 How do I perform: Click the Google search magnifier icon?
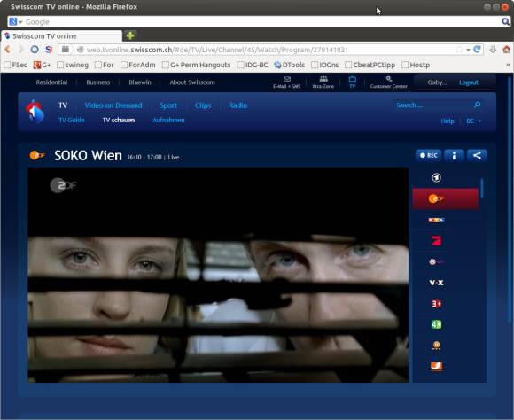[505, 21]
